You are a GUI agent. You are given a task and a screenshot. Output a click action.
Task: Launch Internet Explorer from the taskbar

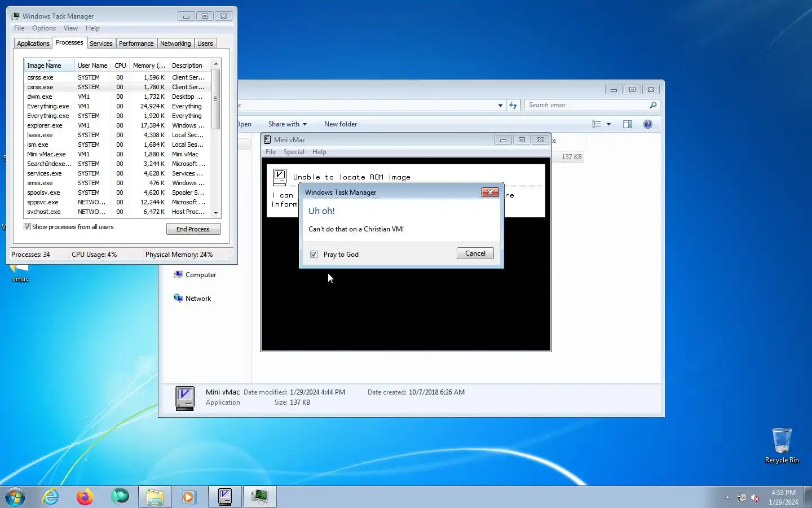tap(51, 497)
